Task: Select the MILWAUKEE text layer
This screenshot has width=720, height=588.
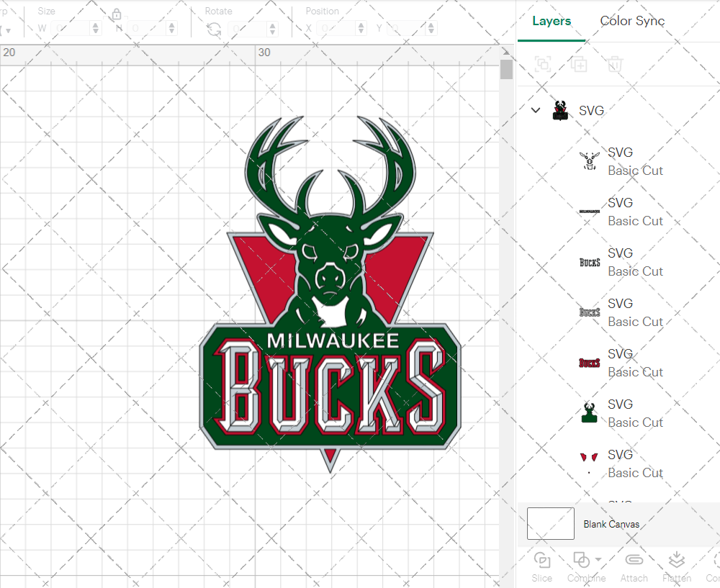Action: [621, 212]
